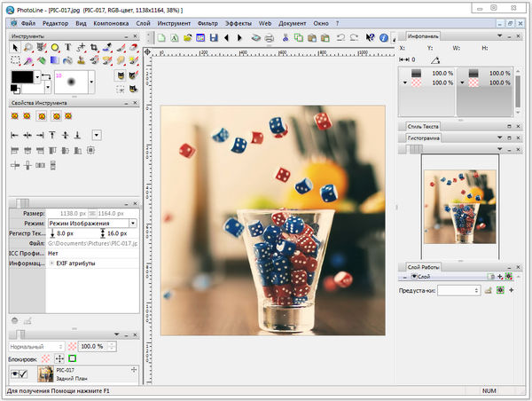Expand the EXIF атрибуты tree item
This screenshot has width=532, height=401.
tap(51, 263)
